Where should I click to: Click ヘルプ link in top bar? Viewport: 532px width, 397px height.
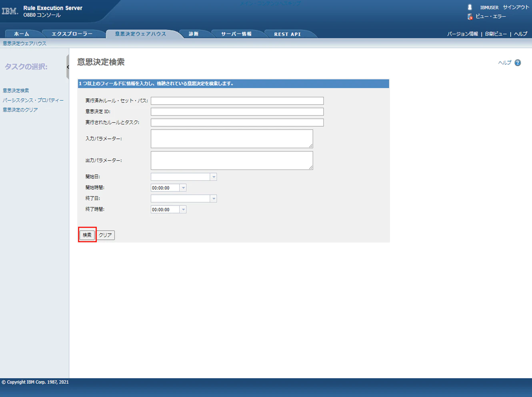click(521, 34)
